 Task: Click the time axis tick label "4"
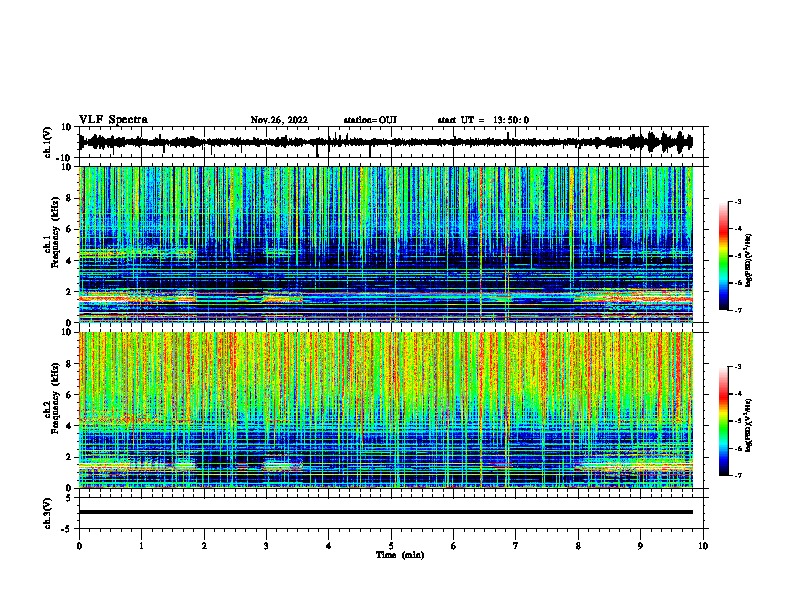[x=329, y=546]
